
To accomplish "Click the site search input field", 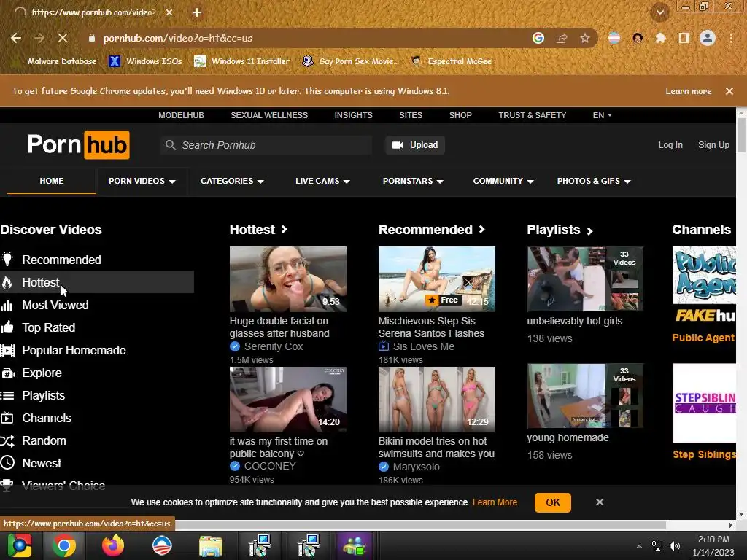I will point(266,145).
